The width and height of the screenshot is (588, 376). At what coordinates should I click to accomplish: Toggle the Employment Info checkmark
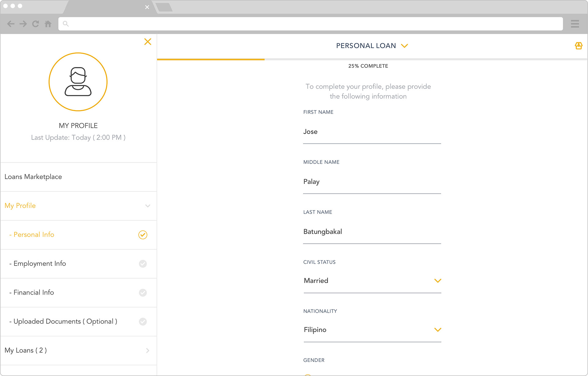pyautogui.click(x=143, y=264)
